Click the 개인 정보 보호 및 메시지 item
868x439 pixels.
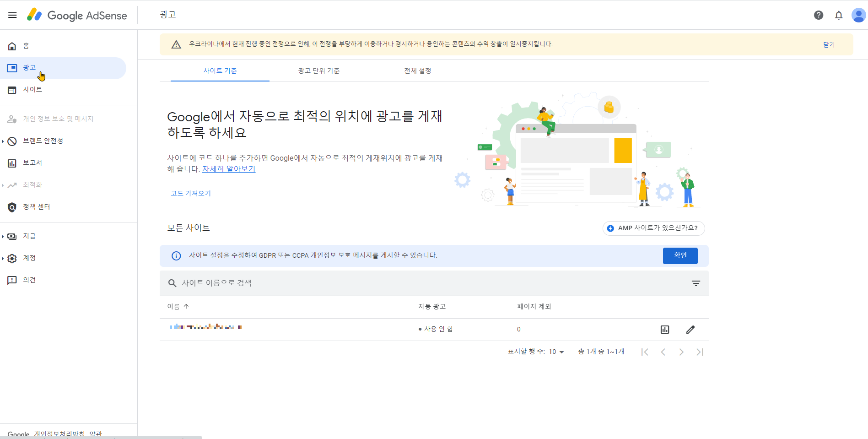click(63, 119)
